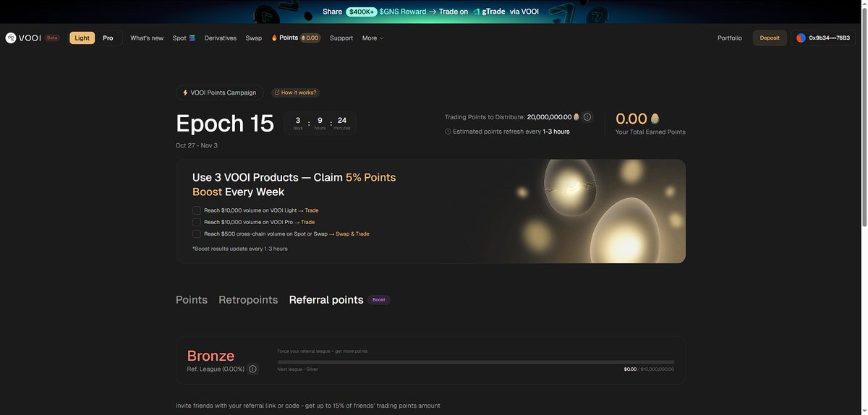868x415 pixels.
Task: Open Support
Action: (x=341, y=38)
